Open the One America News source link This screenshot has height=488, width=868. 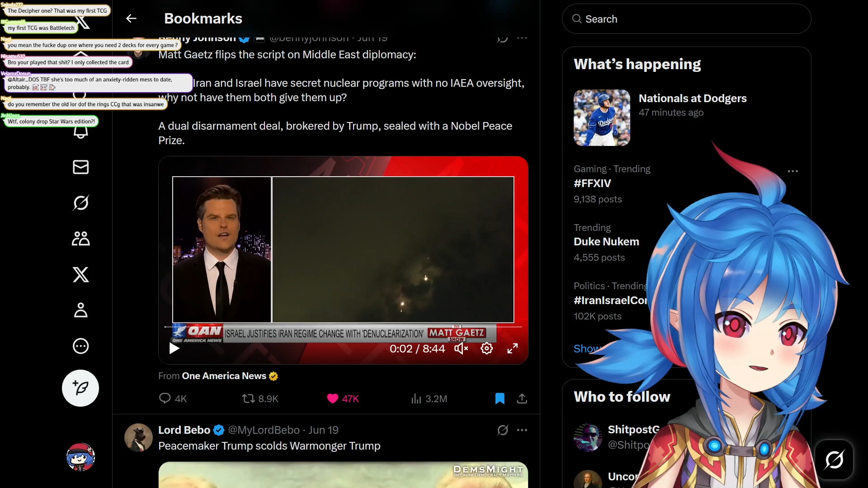(224, 376)
